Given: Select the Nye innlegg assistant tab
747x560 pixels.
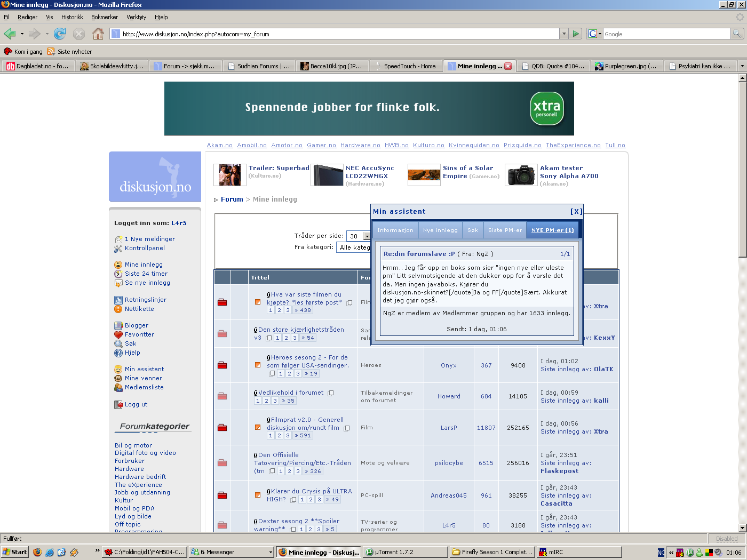Looking at the screenshot, I should click(440, 230).
